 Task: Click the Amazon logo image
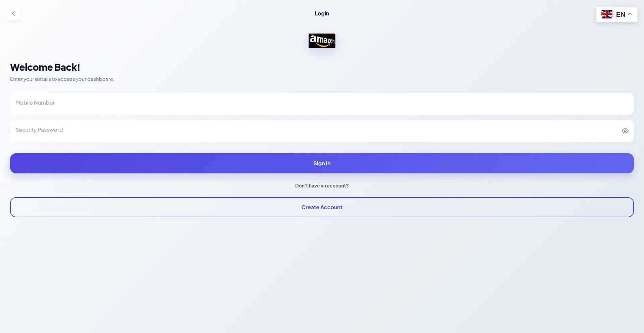click(x=322, y=41)
